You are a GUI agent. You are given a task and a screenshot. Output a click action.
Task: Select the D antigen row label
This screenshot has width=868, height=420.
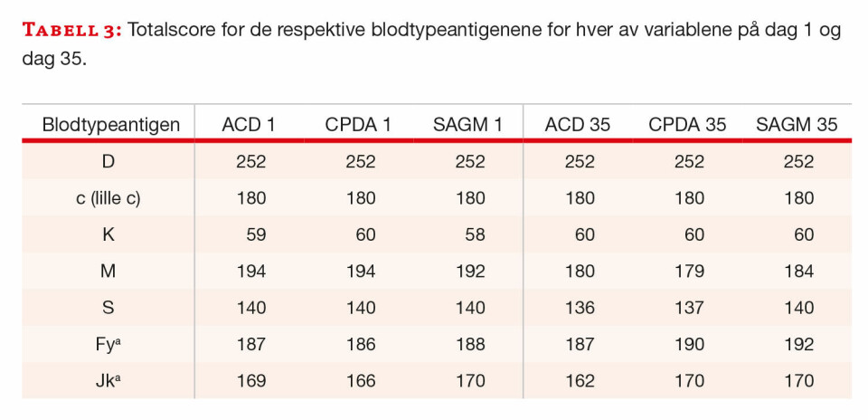[108, 162]
